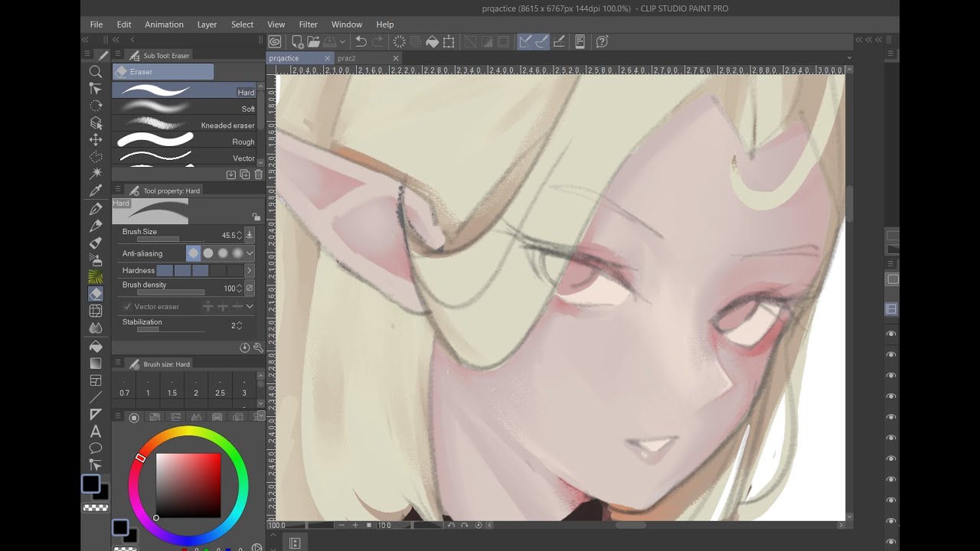Select the Gradient tool
980x551 pixels.
(x=96, y=364)
